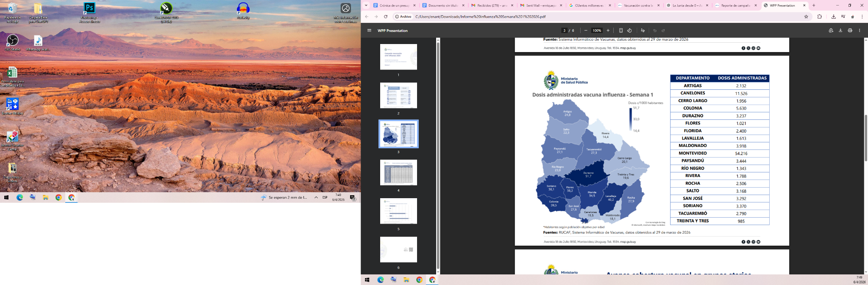Show hidden system tray icons

click(x=316, y=197)
